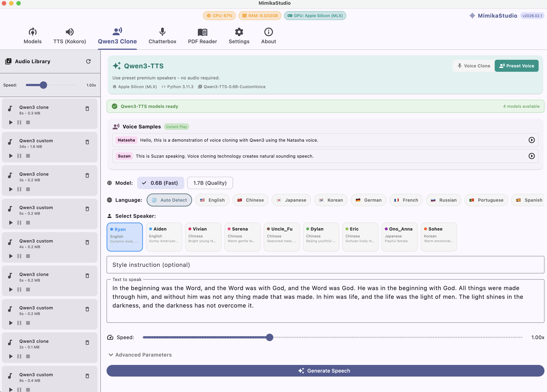Screen dimensions: 547x392
Task: Refresh the Audio Library list
Action: 88,61
